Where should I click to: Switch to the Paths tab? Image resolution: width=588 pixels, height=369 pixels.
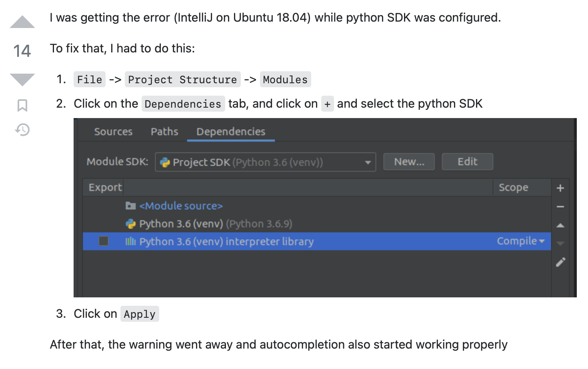coord(164,132)
